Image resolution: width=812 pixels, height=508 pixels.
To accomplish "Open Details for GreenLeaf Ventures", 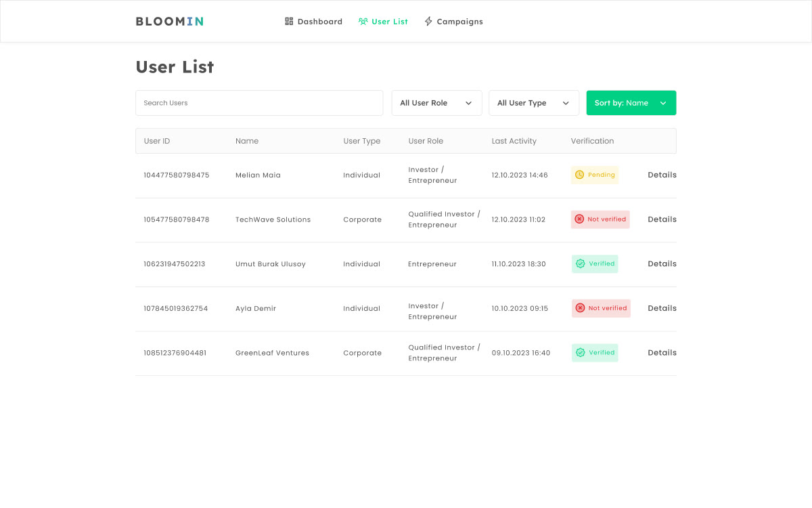I will click(x=662, y=353).
